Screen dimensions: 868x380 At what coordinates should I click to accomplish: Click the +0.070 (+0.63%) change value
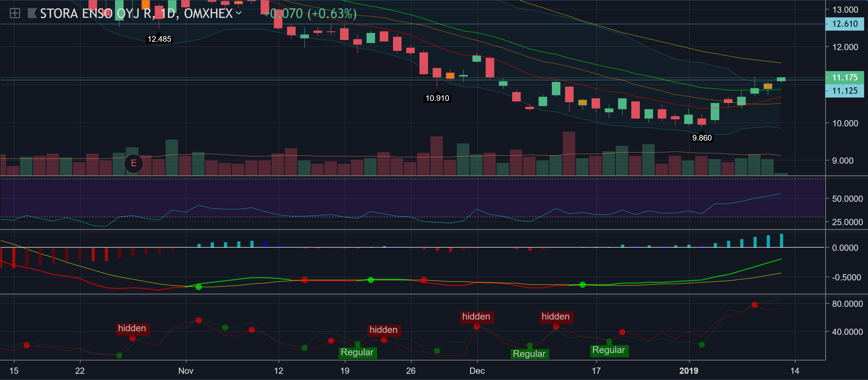[310, 13]
